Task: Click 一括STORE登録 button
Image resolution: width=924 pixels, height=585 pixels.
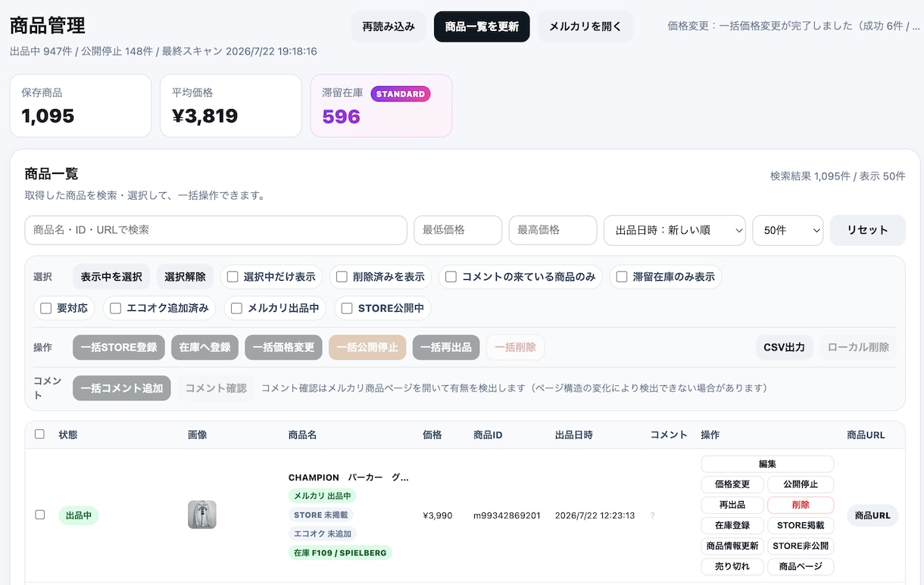Action: pyautogui.click(x=119, y=347)
